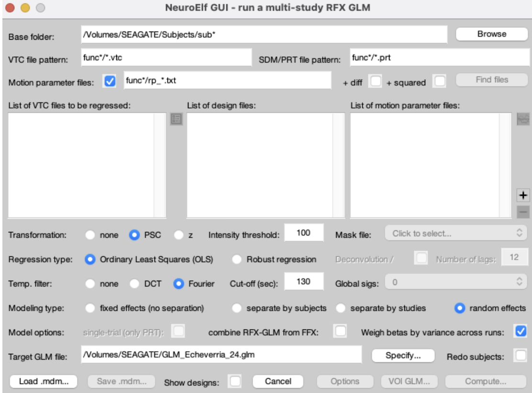Select fixed effects (no separation) modeling

click(x=90, y=308)
